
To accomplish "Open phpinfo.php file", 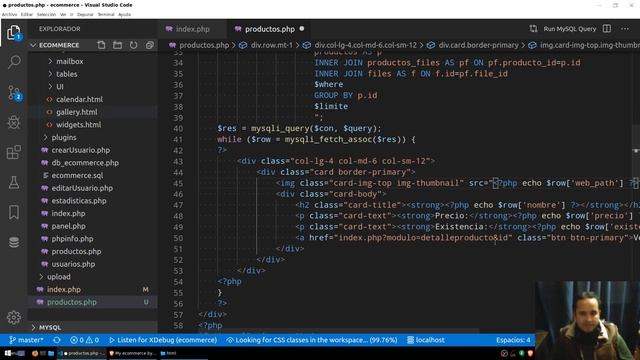I will click(x=72, y=238).
